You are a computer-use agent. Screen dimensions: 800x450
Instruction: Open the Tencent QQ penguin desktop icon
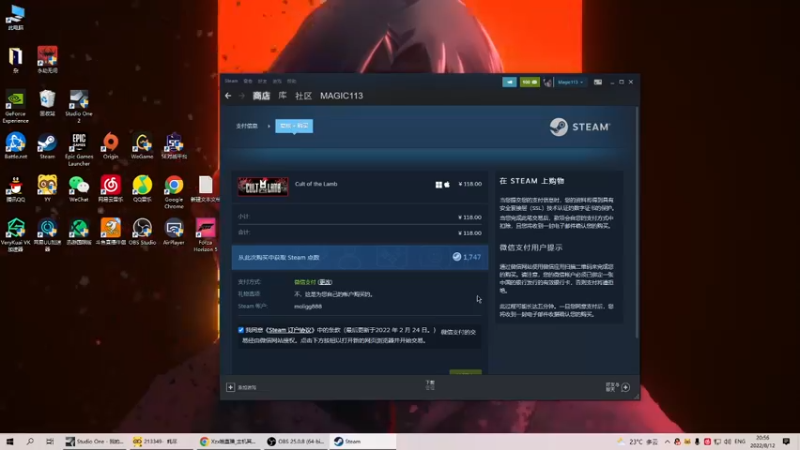pyautogui.click(x=15, y=189)
